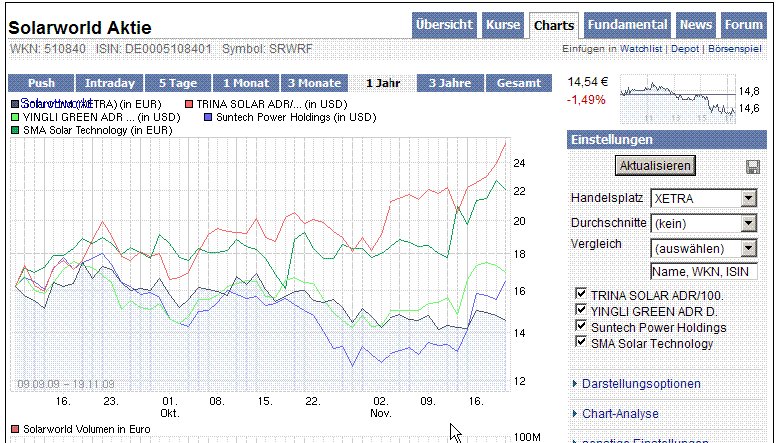Click the -1,49% change value
The height and width of the screenshot is (443, 779).
[x=586, y=100]
